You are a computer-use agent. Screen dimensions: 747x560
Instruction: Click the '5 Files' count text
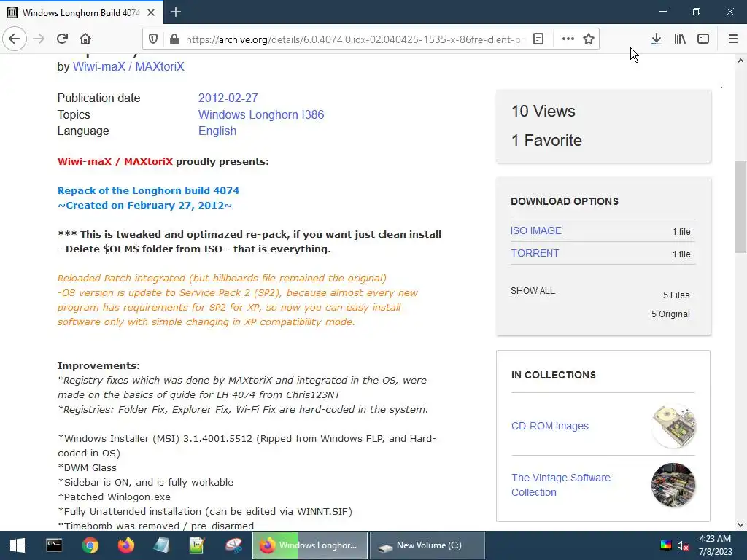(676, 295)
